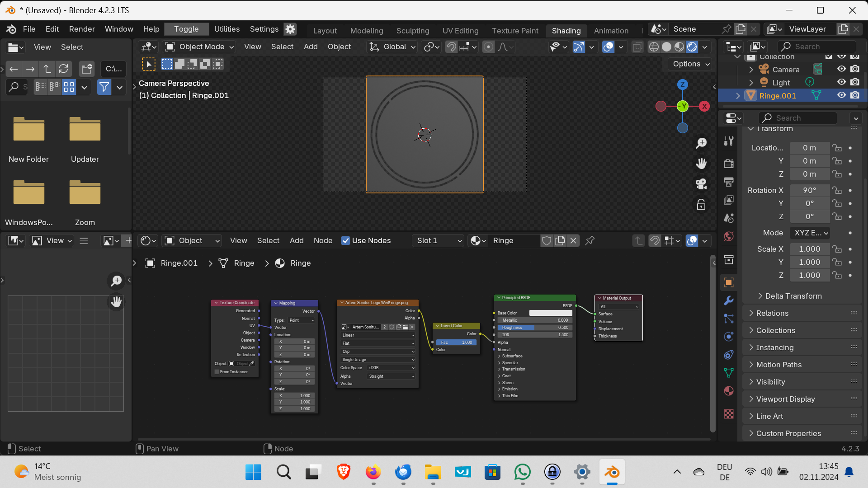Hide Ringe.001 in viewport via eye icon
The height and width of the screenshot is (488, 868).
[841, 95]
